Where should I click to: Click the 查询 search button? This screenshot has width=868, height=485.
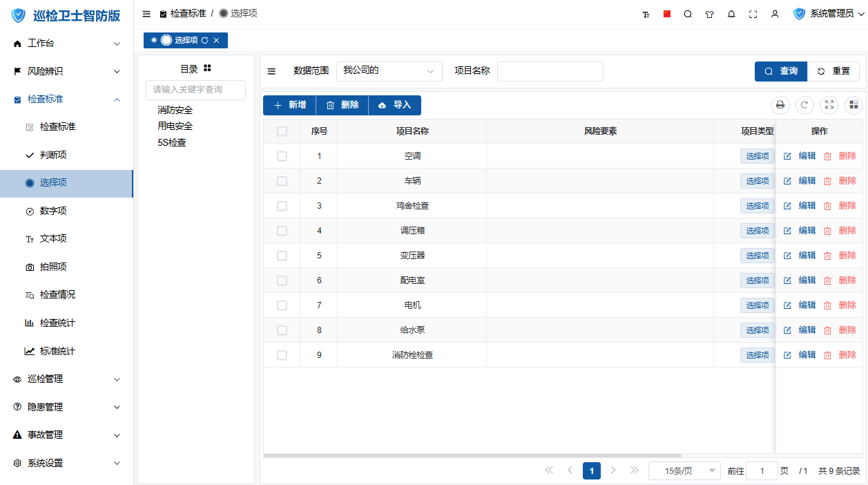pyautogui.click(x=781, y=71)
